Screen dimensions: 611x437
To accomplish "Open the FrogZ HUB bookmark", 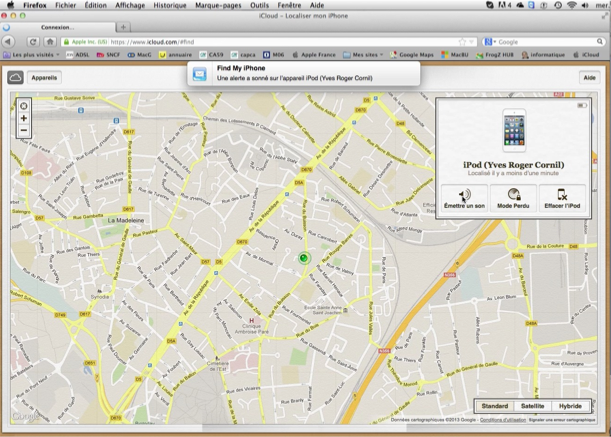I will coord(495,55).
